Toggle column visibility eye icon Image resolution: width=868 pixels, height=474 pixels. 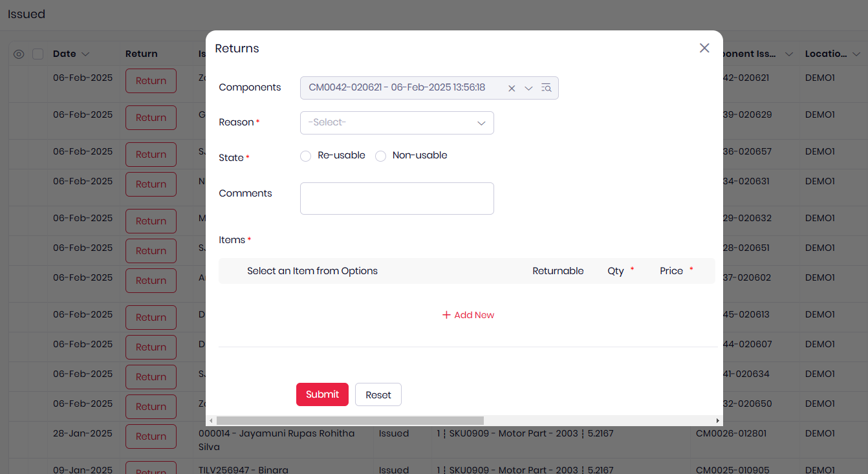click(19, 54)
